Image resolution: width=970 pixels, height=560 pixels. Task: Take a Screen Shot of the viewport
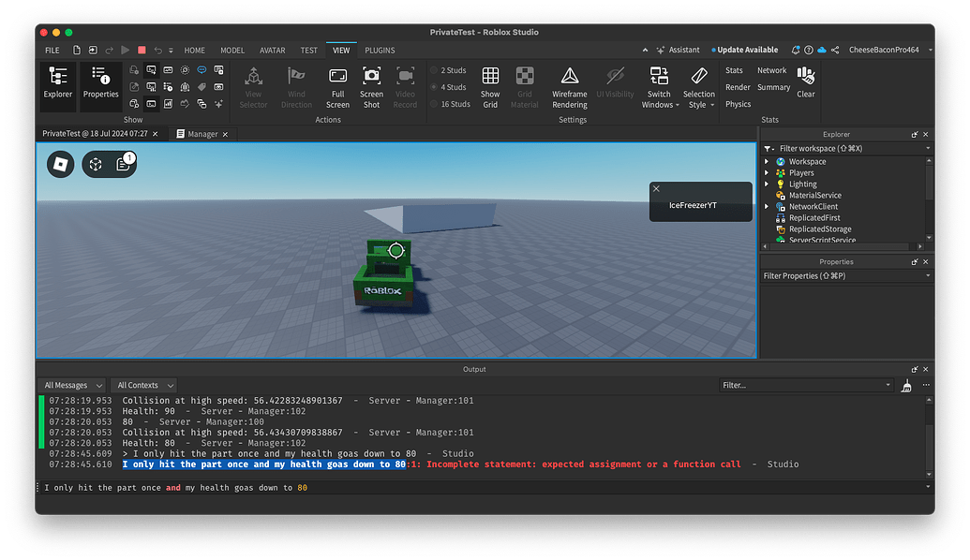tap(371, 85)
